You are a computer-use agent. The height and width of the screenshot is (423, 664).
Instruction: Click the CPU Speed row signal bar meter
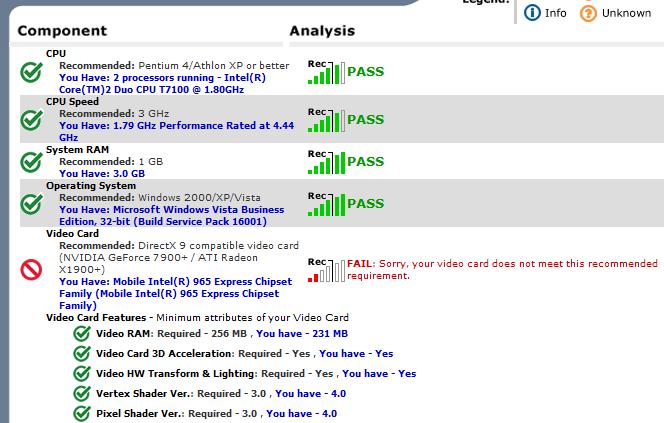pos(326,120)
